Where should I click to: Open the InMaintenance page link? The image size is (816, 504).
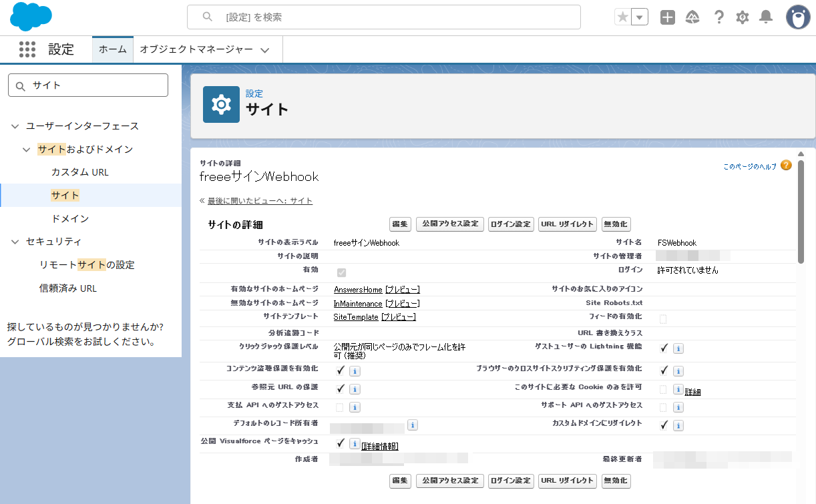click(358, 304)
